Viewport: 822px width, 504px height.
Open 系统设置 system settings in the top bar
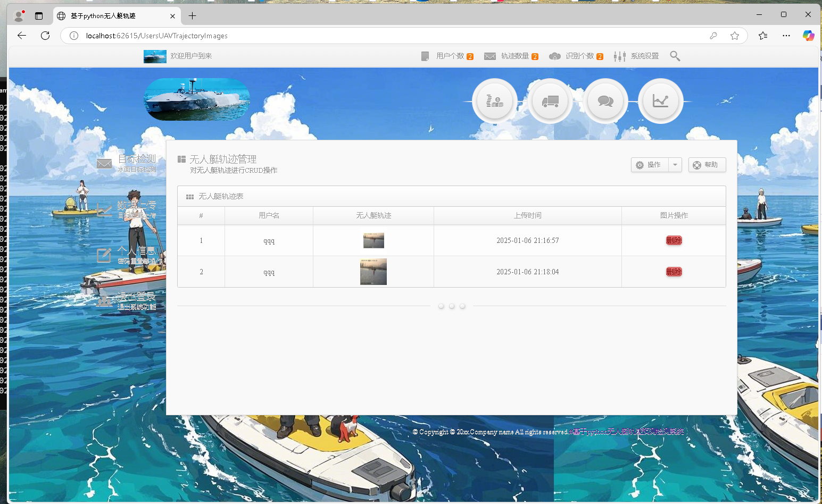tap(636, 56)
